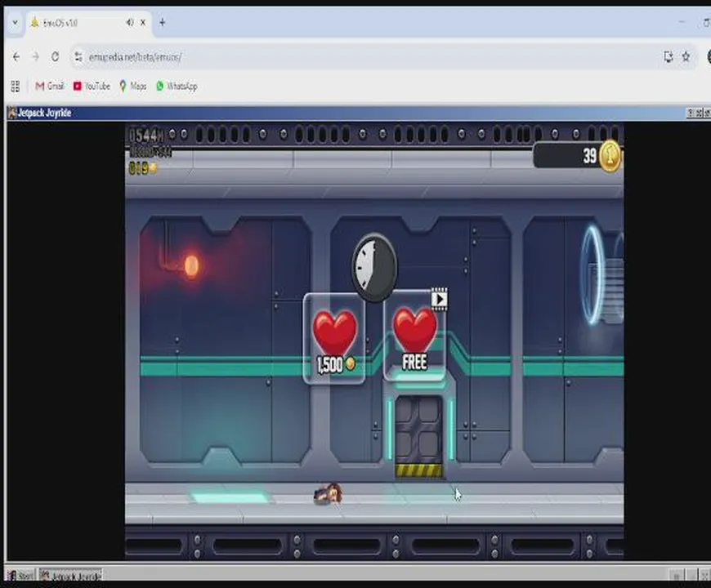Go forward in browser history

(x=35, y=56)
